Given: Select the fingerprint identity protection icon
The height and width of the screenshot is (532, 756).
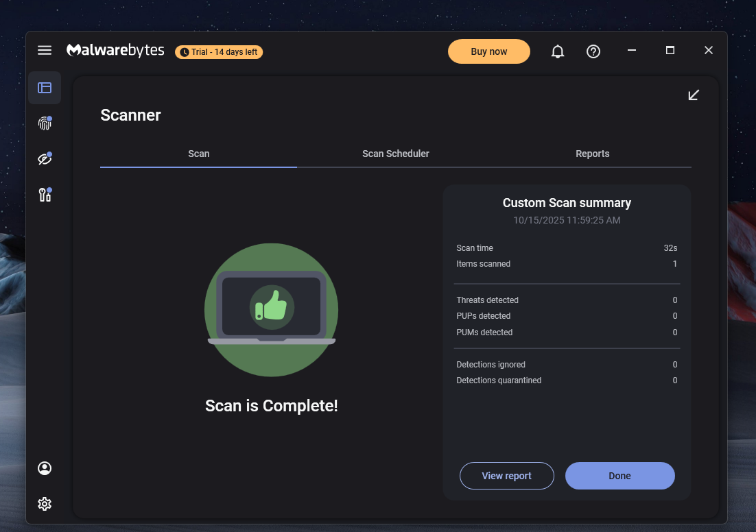Looking at the screenshot, I should pos(45,123).
